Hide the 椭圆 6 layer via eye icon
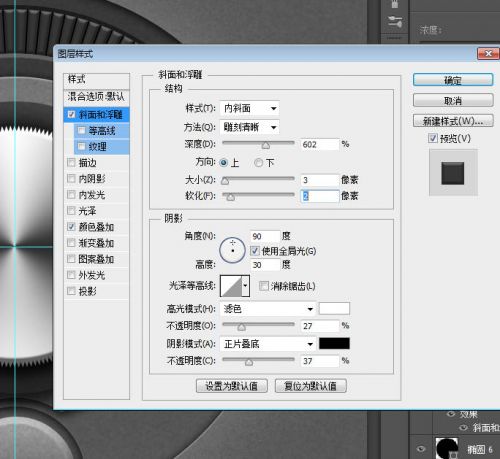This screenshot has height=459, width=500. coord(421,449)
